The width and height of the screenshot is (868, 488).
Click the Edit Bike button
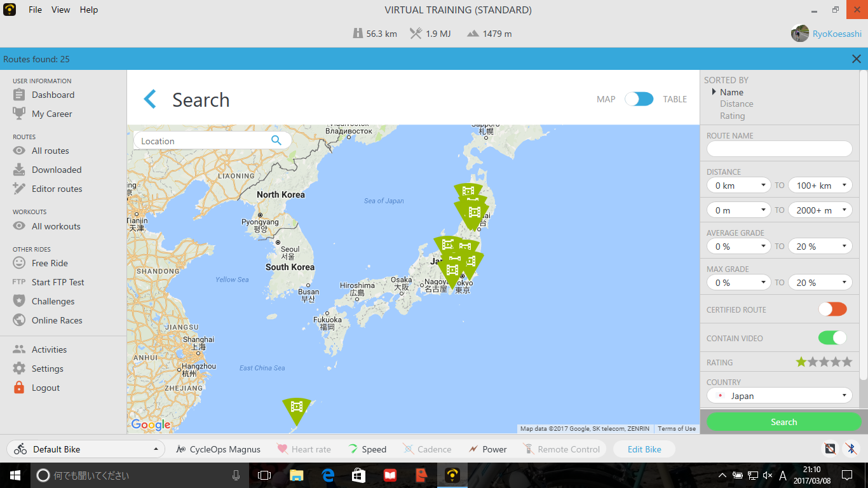(x=644, y=449)
